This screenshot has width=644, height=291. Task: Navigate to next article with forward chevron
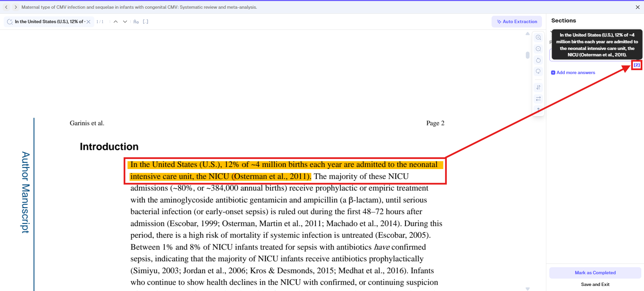[x=15, y=7]
